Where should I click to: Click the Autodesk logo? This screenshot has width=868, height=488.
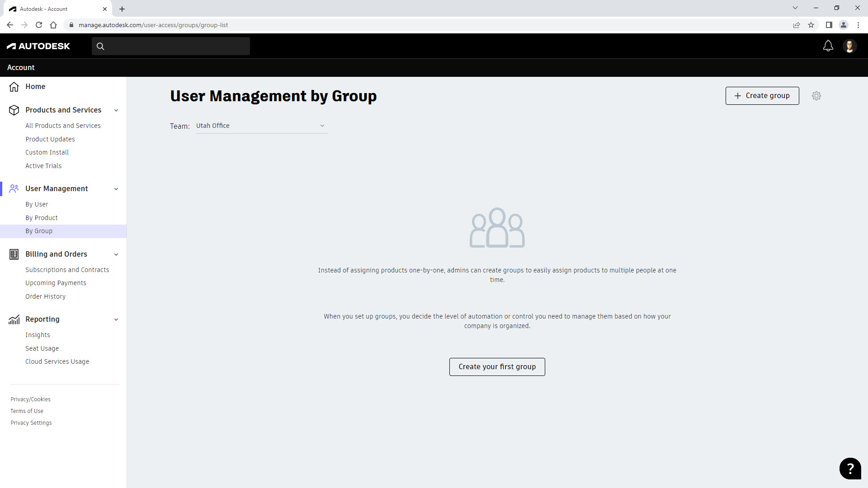38,46
